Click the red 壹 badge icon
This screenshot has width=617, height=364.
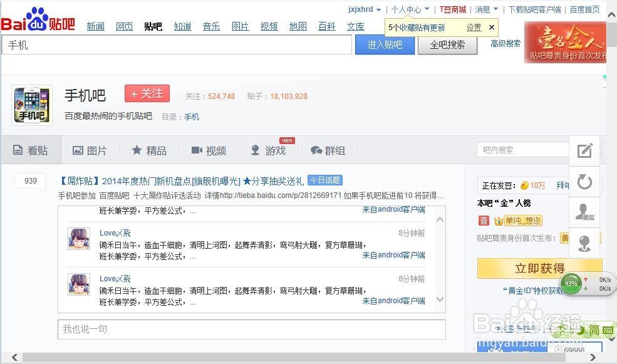[484, 221]
